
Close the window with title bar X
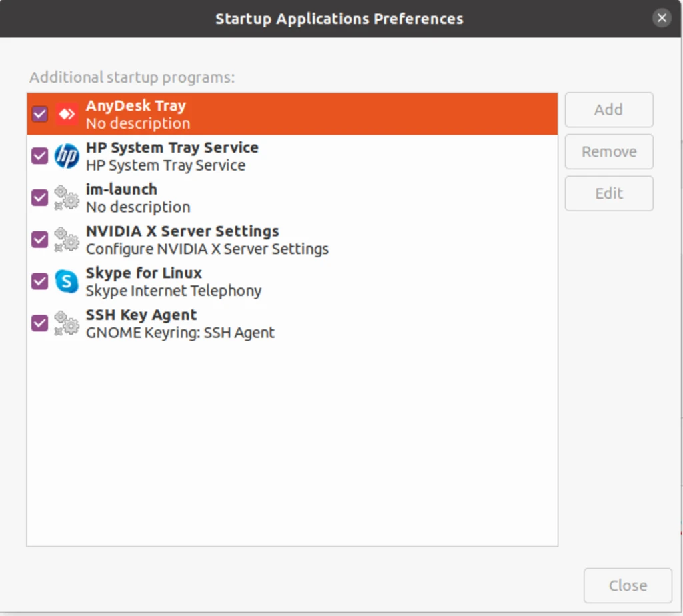click(662, 18)
